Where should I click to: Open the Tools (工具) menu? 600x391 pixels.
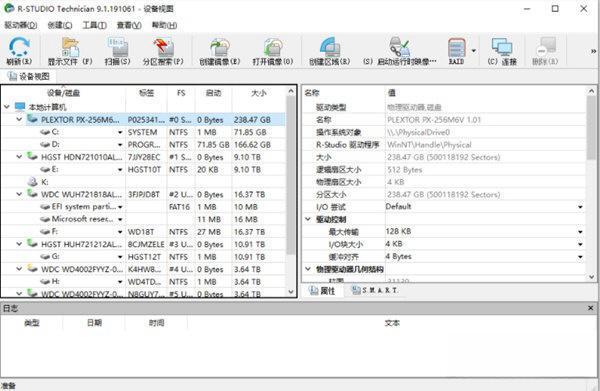point(95,25)
